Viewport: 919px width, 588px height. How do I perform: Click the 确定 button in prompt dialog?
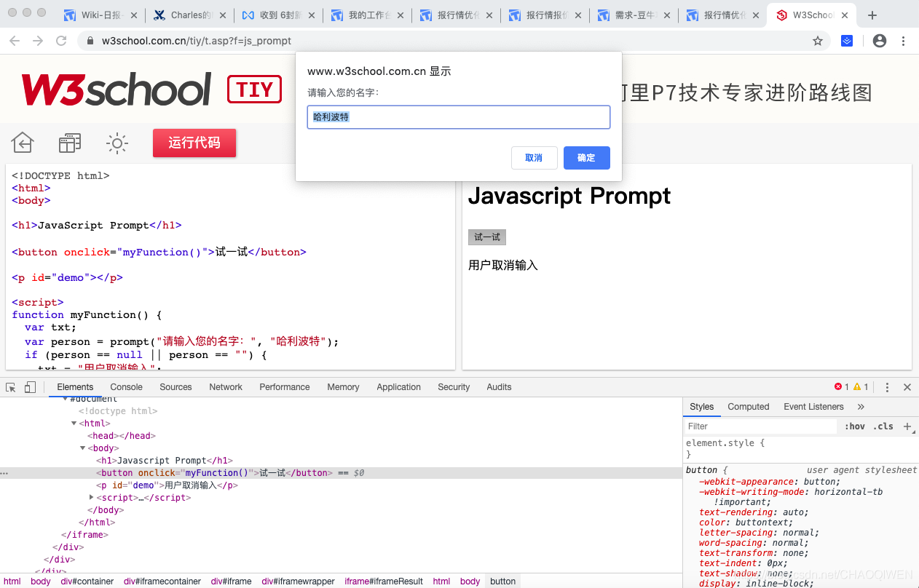pos(586,158)
